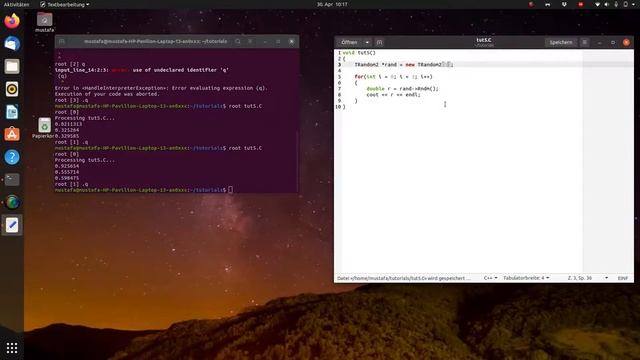640x360 pixels.
Task: Expand the Öffnen recent files arrow
Action: click(367, 42)
